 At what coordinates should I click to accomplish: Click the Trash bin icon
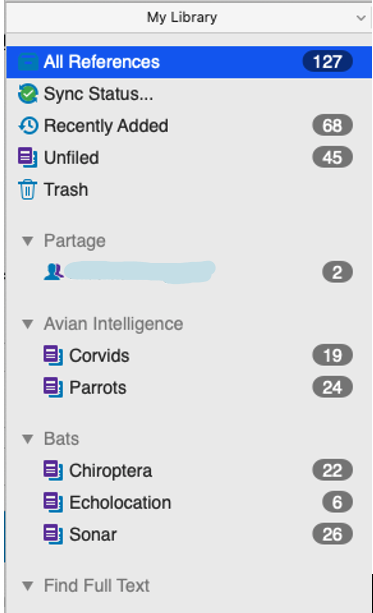tap(27, 190)
